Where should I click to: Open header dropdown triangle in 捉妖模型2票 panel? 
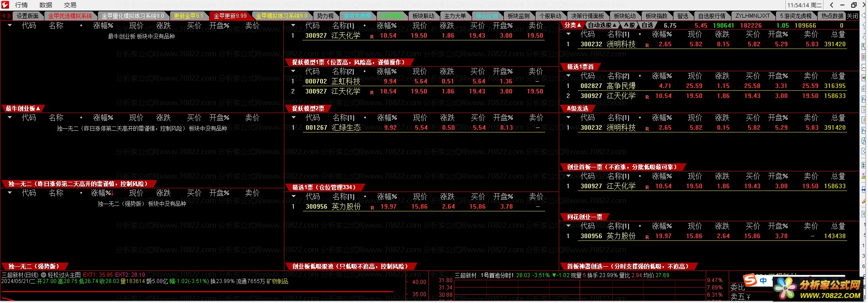coord(293,71)
